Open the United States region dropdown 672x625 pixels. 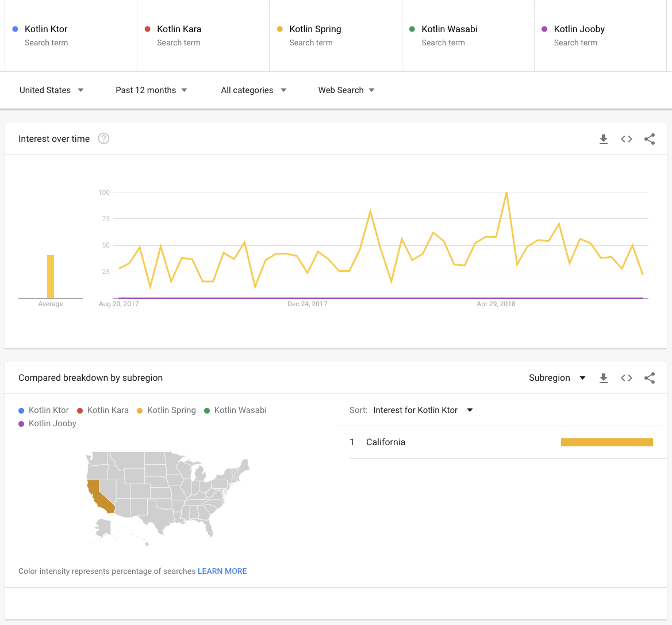coord(51,90)
